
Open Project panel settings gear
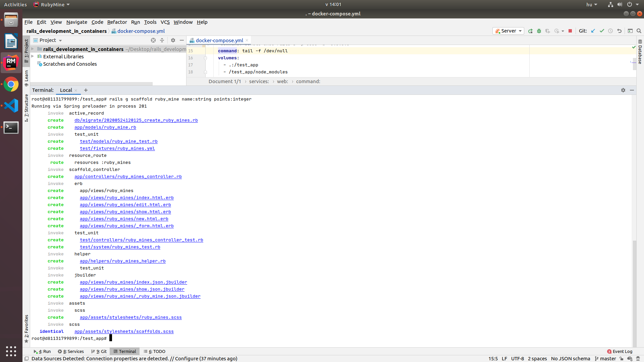coord(173,40)
